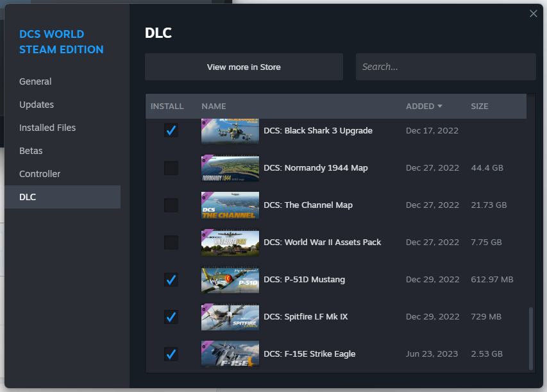Click DCS: Spitfire LF Mk IX title
The height and width of the screenshot is (392, 547).
306,317
